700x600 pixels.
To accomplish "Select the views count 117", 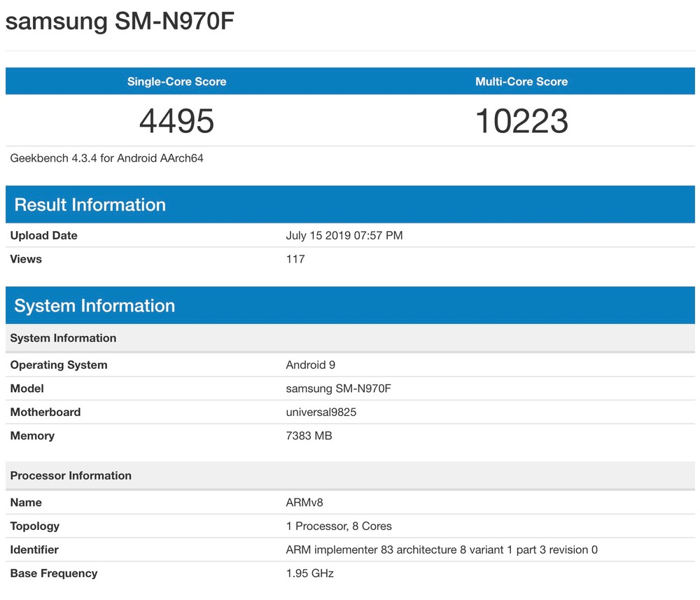I will point(295,259).
